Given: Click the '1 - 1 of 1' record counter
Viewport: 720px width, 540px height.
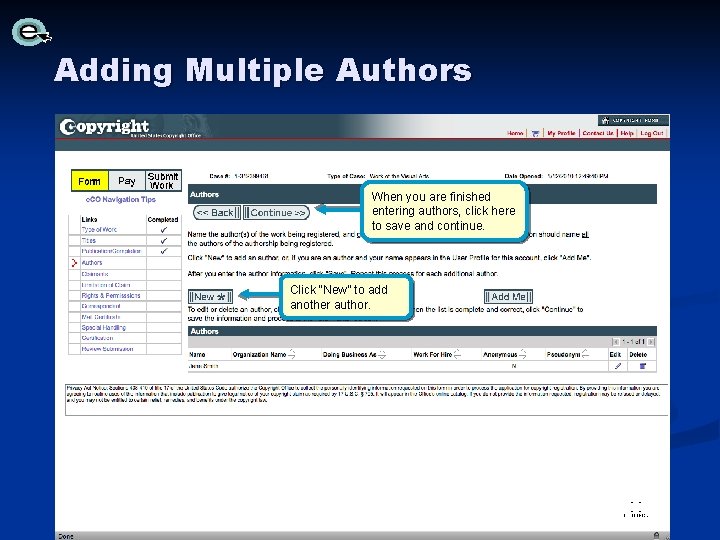Looking at the screenshot, I should point(633,342).
